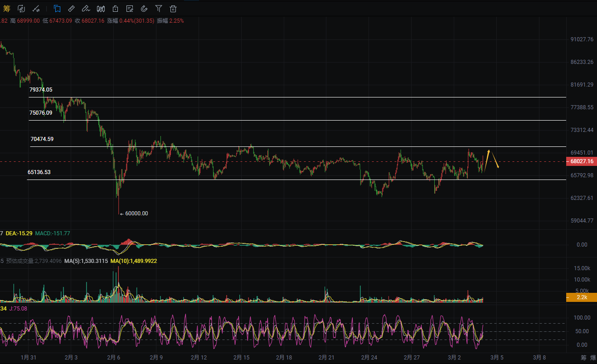The image size is (597, 364).
Task: Toggle the magnet snap mode icon
Action: [x=144, y=8]
